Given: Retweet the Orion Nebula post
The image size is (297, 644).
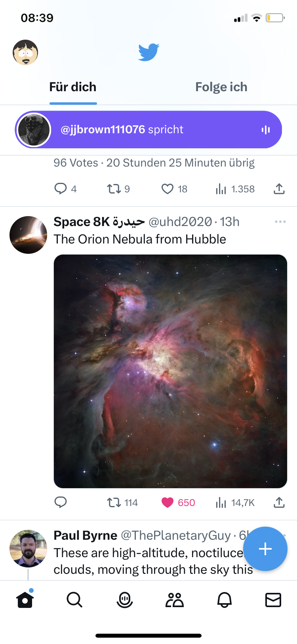Looking at the screenshot, I should pos(114,502).
